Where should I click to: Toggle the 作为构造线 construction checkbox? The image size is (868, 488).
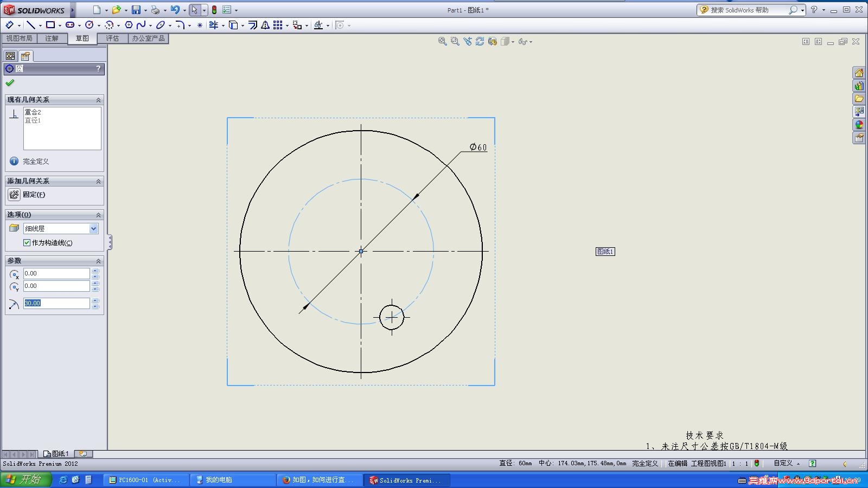click(x=27, y=243)
